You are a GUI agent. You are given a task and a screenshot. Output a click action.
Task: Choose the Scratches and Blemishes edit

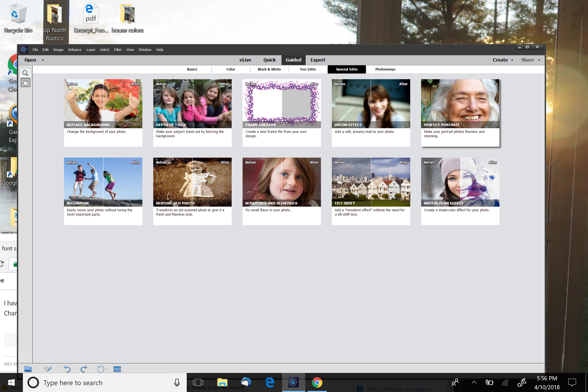(x=282, y=191)
